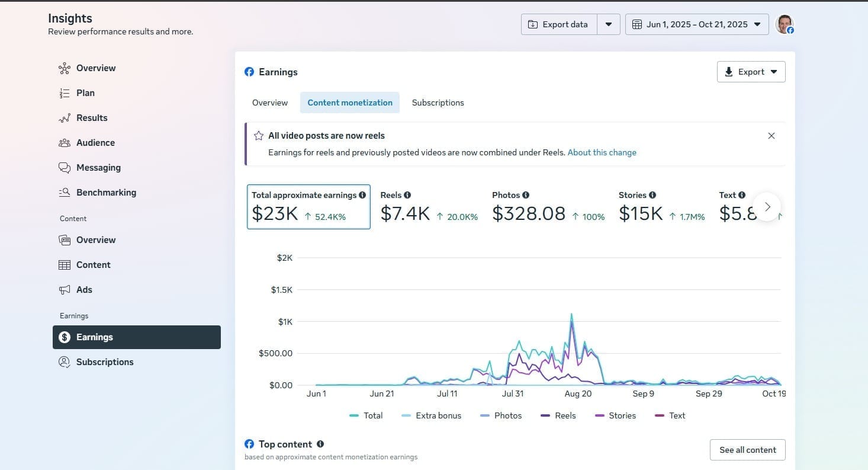Toggle Reels series in chart legend
This screenshot has width=868, height=470.
pyautogui.click(x=558, y=415)
